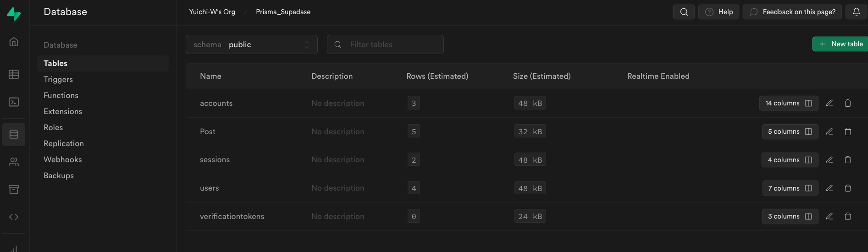View the 7 columns of users
This screenshot has height=252, width=868.
[x=790, y=188]
